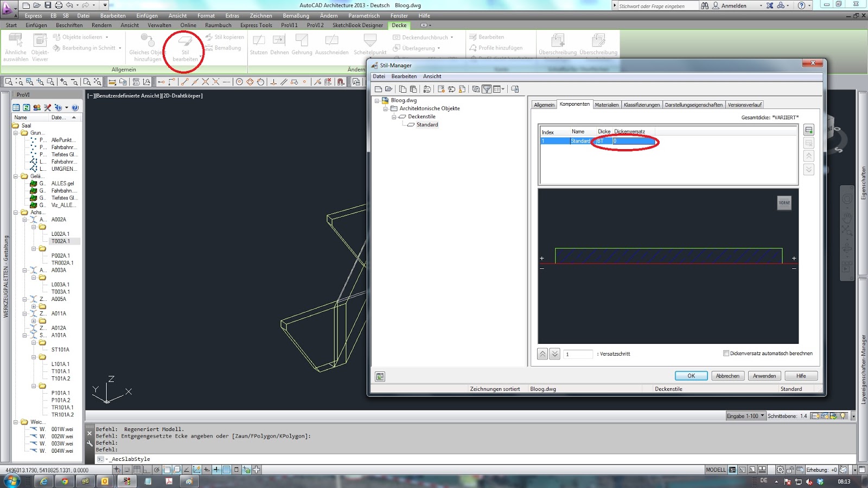Screen dimensions: 868x488
Task: Click the Versatzschritt input field
Action: [578, 354]
